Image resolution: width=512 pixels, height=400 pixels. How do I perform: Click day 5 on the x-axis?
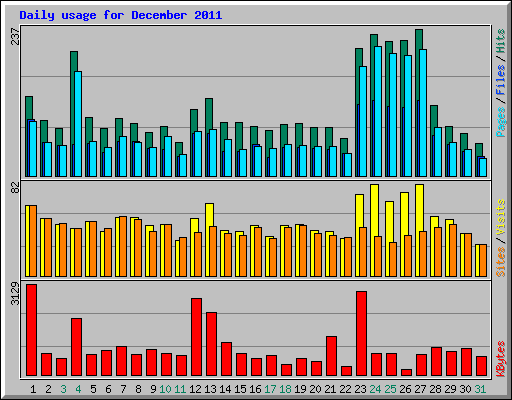93,389
